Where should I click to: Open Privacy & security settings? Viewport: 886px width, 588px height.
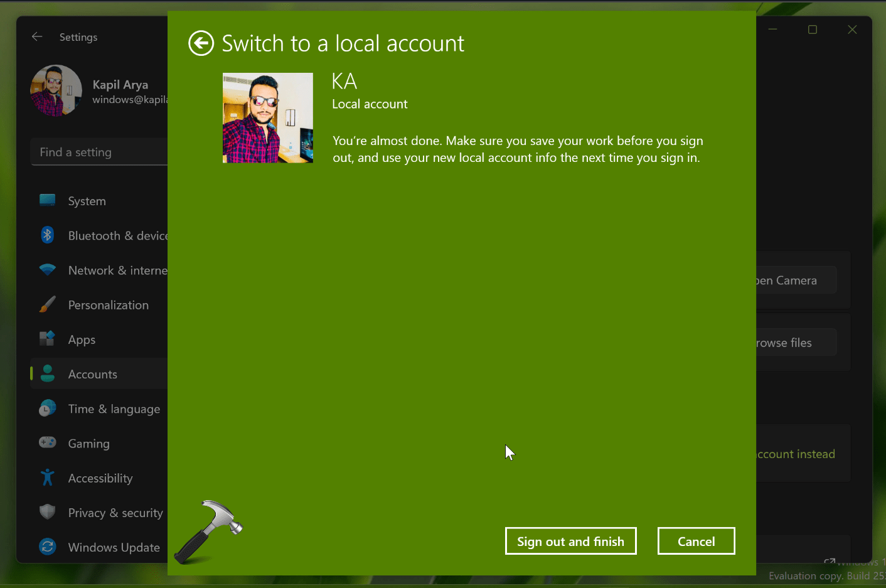(x=115, y=513)
